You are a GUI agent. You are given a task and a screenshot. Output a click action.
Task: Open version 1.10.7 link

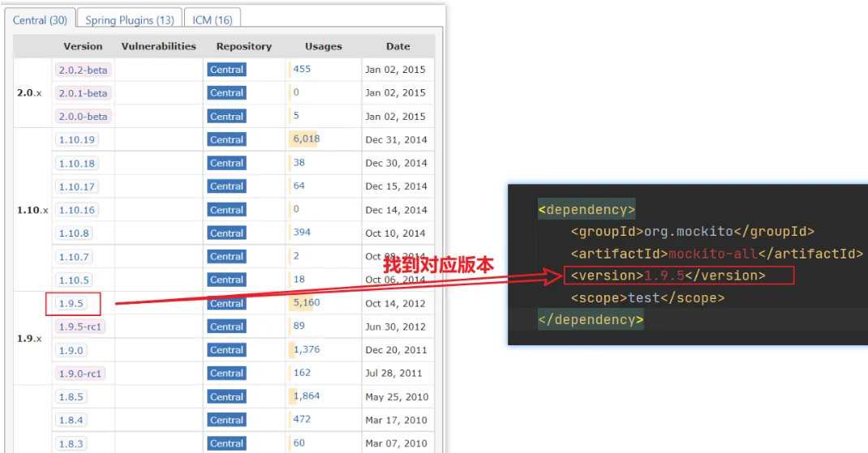(74, 257)
